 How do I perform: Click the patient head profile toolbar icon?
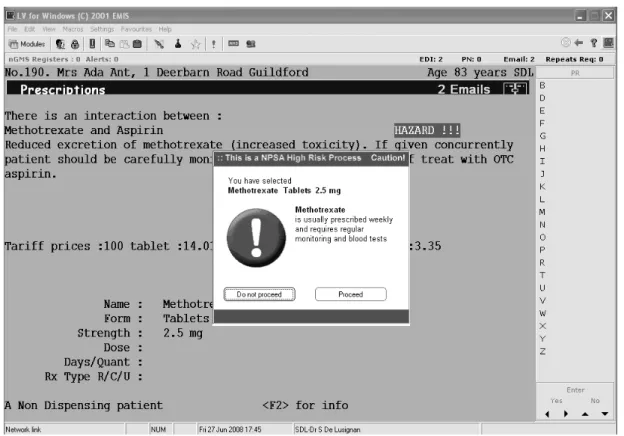(x=60, y=44)
